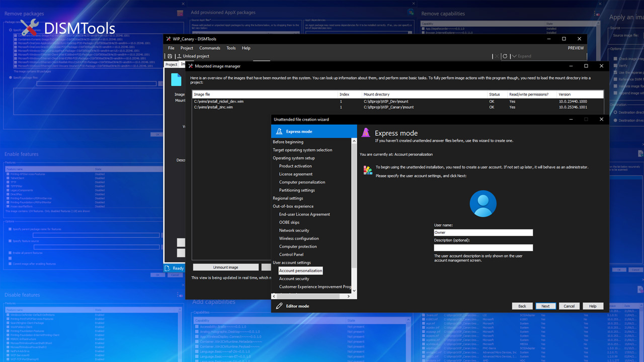
Task: Click the pencil icon beside Editor mode
Action: [279, 306]
